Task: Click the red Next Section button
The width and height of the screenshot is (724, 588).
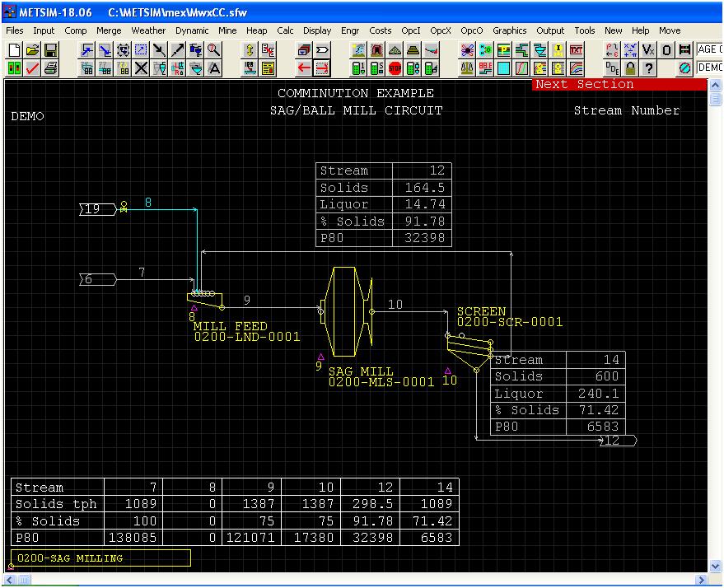Action: pyautogui.click(x=619, y=85)
